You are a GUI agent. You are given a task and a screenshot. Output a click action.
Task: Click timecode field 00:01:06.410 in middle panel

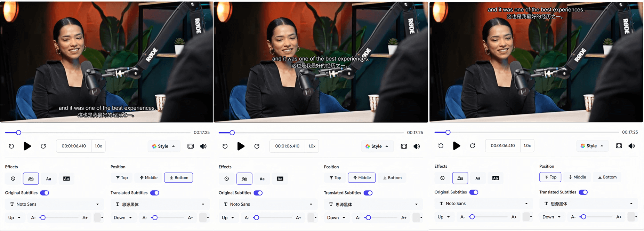click(x=287, y=146)
